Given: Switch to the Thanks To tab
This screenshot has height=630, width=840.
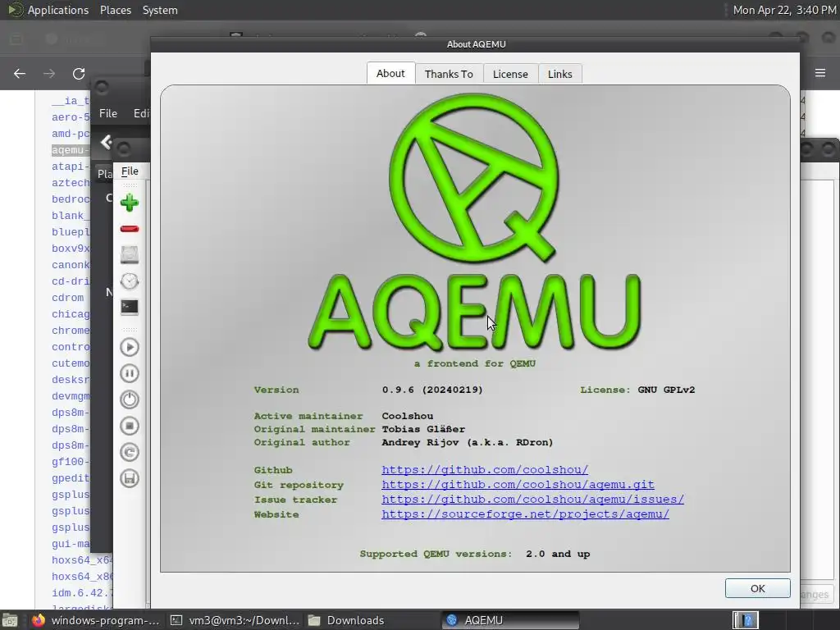Looking at the screenshot, I should pyautogui.click(x=449, y=74).
